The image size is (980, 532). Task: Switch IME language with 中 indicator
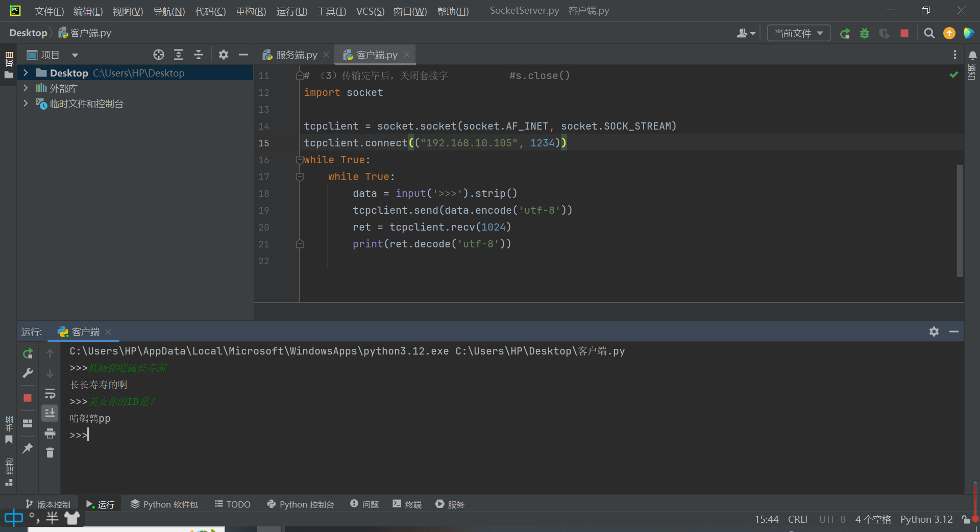(14, 518)
